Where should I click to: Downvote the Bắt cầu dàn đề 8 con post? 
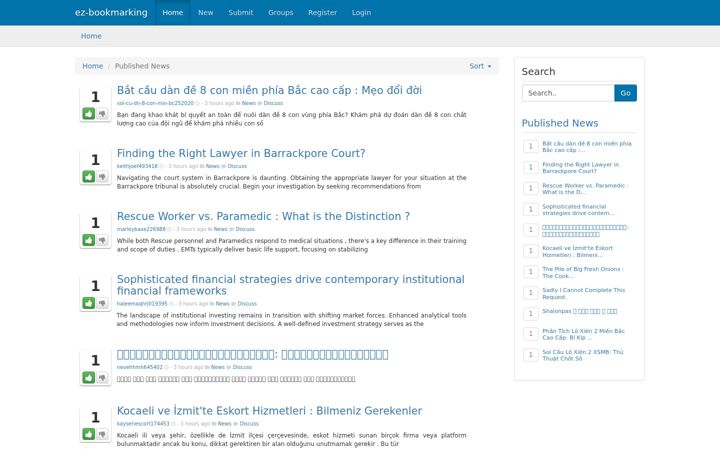[102, 113]
